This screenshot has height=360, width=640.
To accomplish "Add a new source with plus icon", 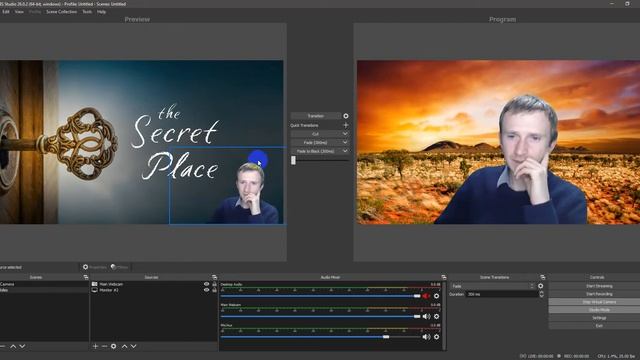I will [95, 346].
